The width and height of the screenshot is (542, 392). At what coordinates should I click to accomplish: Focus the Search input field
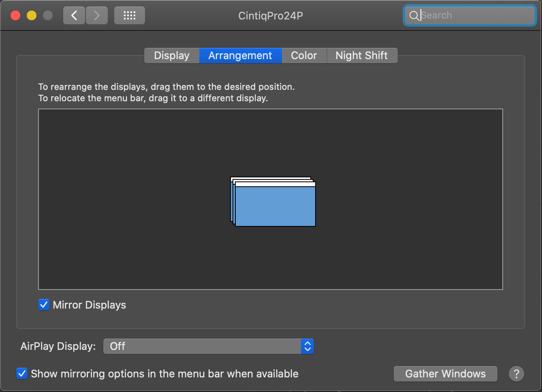[x=470, y=16]
